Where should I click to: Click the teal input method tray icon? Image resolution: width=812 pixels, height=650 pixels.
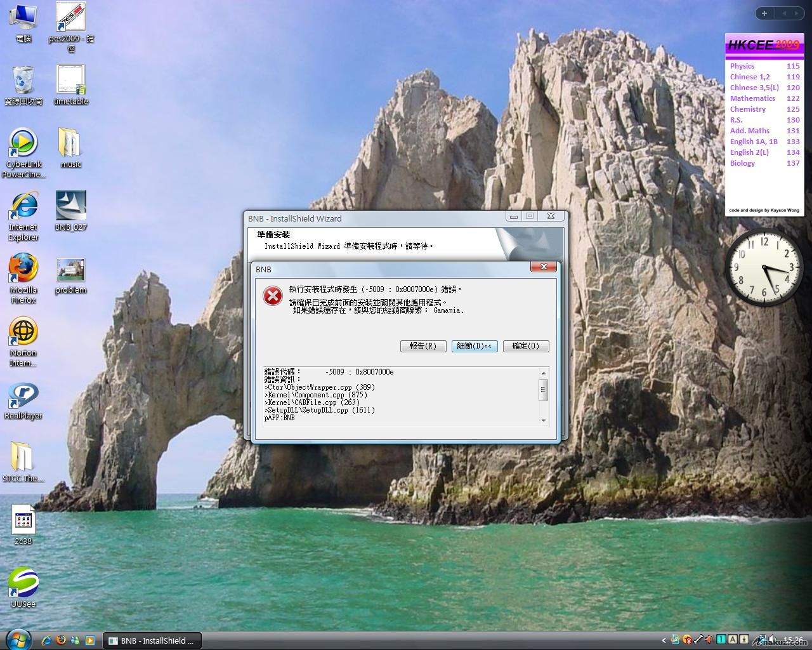721,640
